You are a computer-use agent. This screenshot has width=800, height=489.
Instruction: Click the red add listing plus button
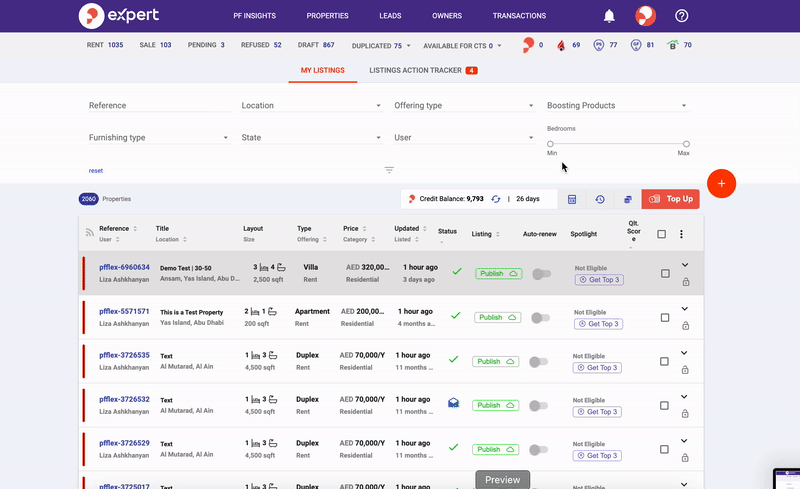pos(721,183)
